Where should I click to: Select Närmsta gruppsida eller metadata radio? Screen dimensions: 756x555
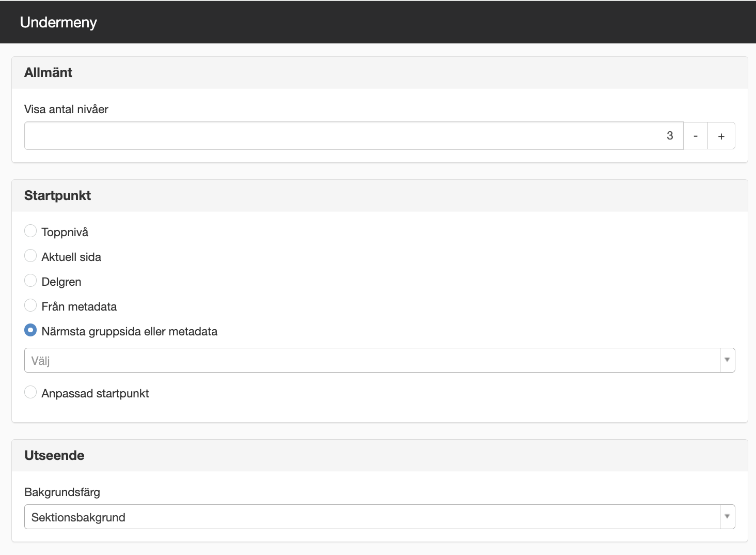point(30,330)
